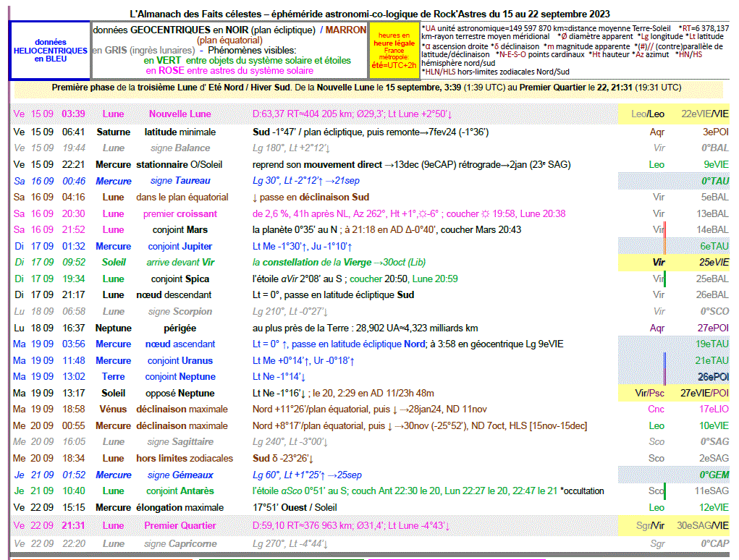
Task: Click 'nœud ascendant' Mercure event
Action: point(180,344)
